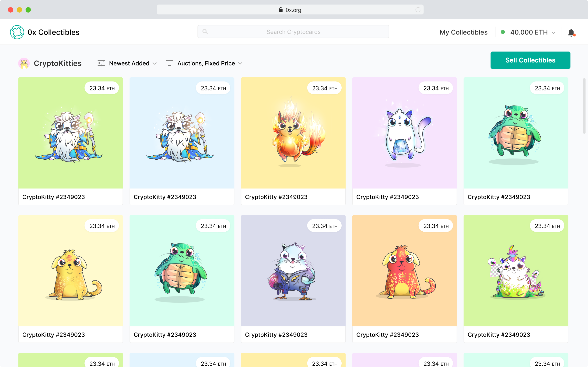
Task: Open the 40.000 ETH wallet dropdown
Action: pyautogui.click(x=554, y=33)
